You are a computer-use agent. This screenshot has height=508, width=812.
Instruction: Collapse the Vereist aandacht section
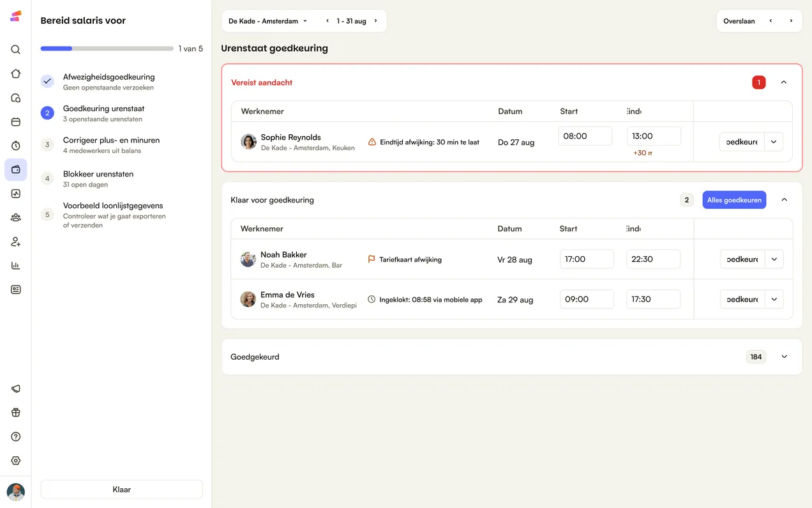784,82
